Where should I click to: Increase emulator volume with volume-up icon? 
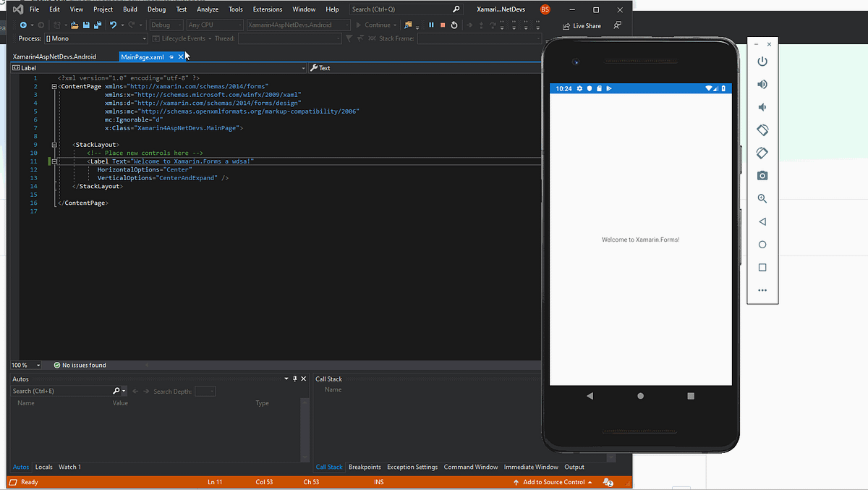(x=762, y=83)
